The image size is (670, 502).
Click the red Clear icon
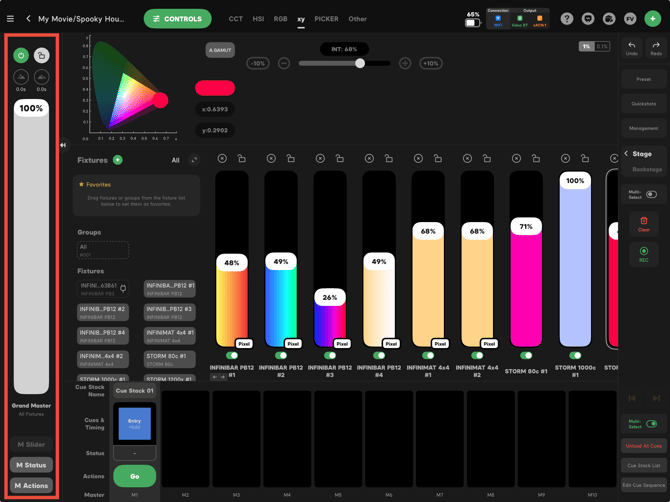(x=644, y=224)
